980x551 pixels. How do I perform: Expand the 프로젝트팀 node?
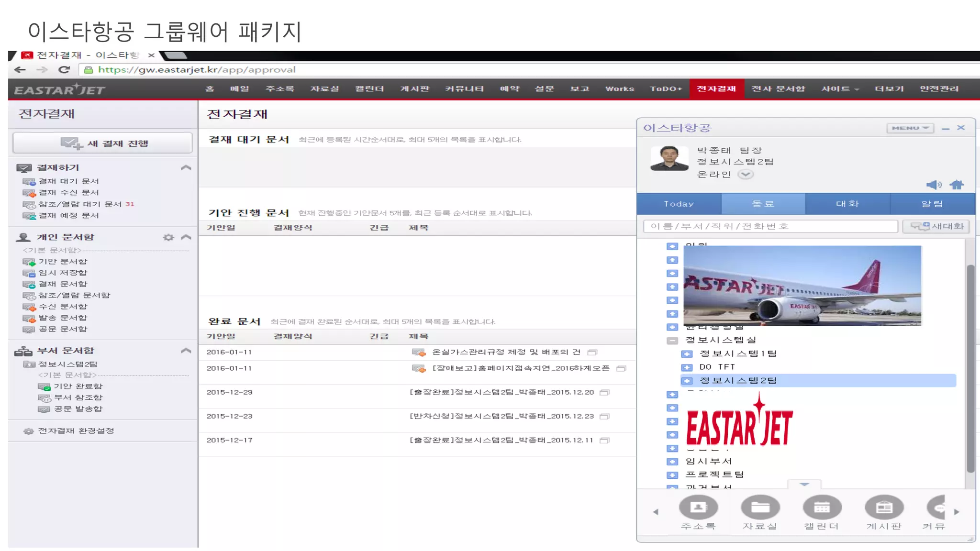pyautogui.click(x=672, y=475)
